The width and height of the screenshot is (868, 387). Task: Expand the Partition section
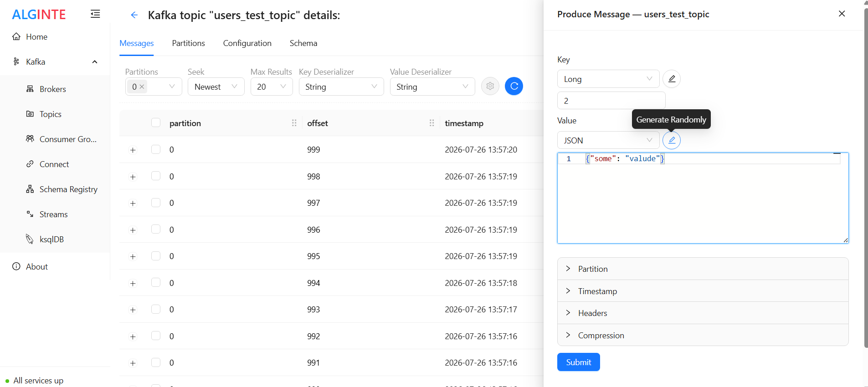coord(703,269)
